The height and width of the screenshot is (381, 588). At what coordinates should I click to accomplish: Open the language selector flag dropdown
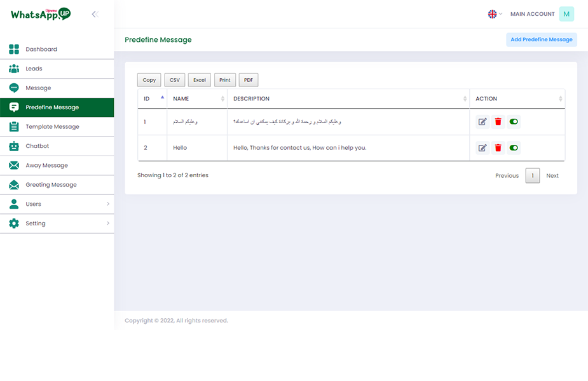click(x=491, y=13)
